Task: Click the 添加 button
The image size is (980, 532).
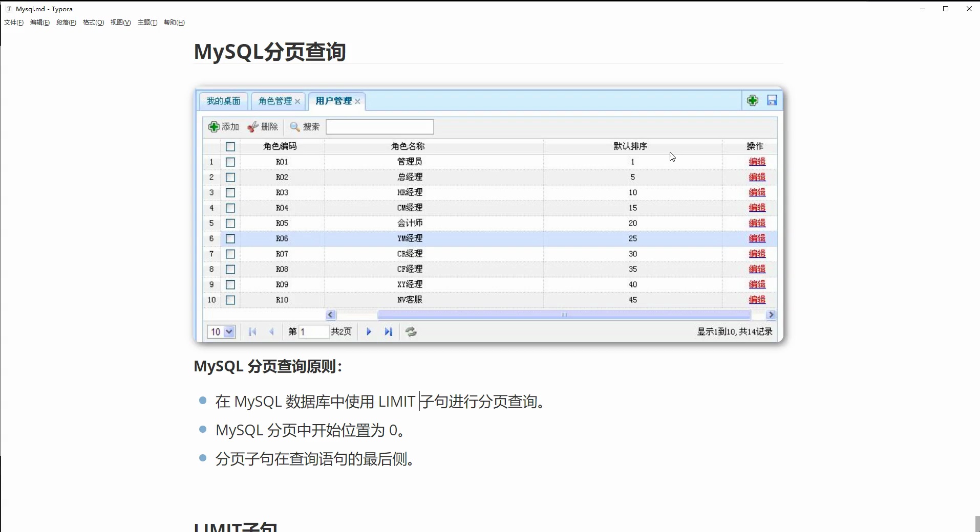Action: 224,127
